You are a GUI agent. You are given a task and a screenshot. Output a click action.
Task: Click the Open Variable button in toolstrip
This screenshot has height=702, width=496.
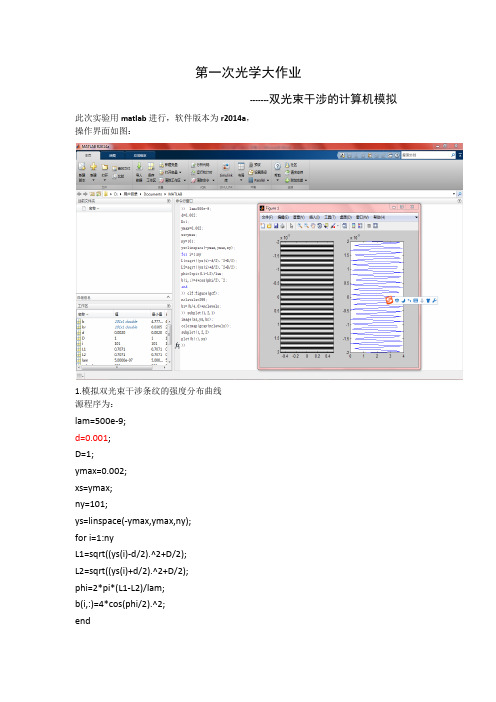(170, 172)
